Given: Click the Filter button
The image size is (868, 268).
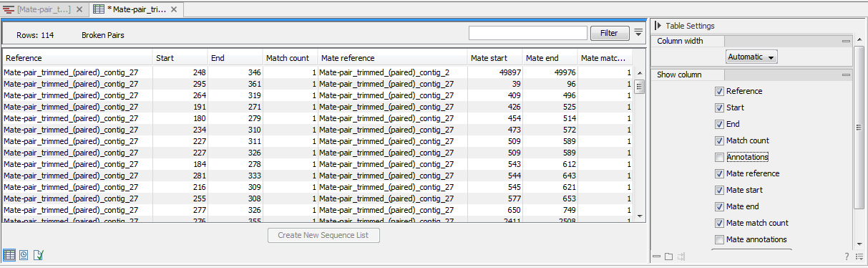Looking at the screenshot, I should pos(609,33).
